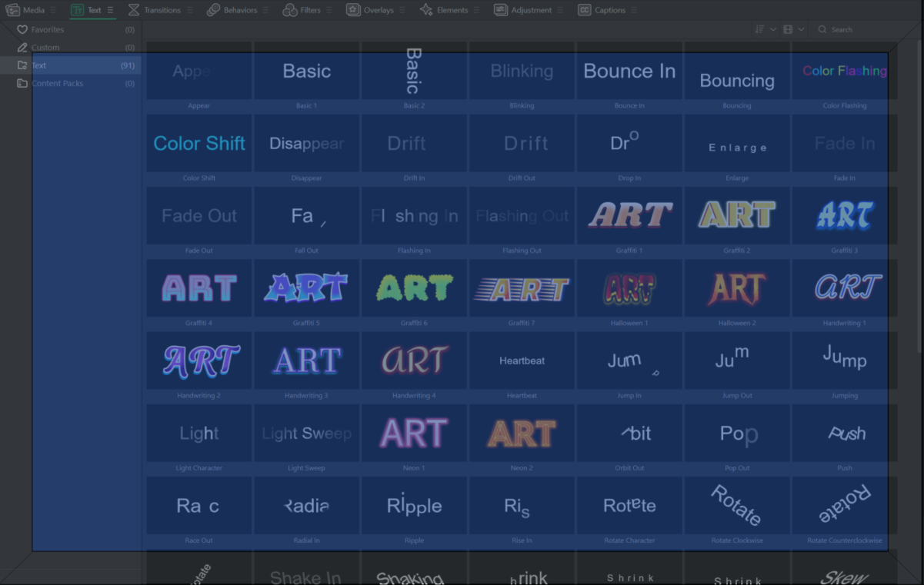The height and width of the screenshot is (585, 924).
Task: Select the Color Shift text preset
Action: tap(199, 144)
